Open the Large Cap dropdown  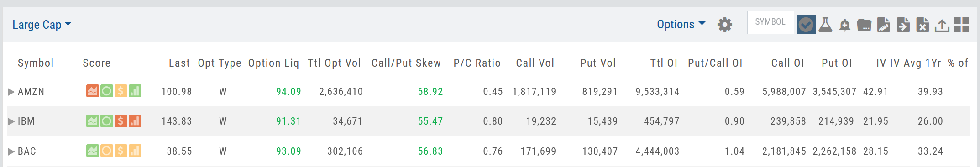click(42, 25)
